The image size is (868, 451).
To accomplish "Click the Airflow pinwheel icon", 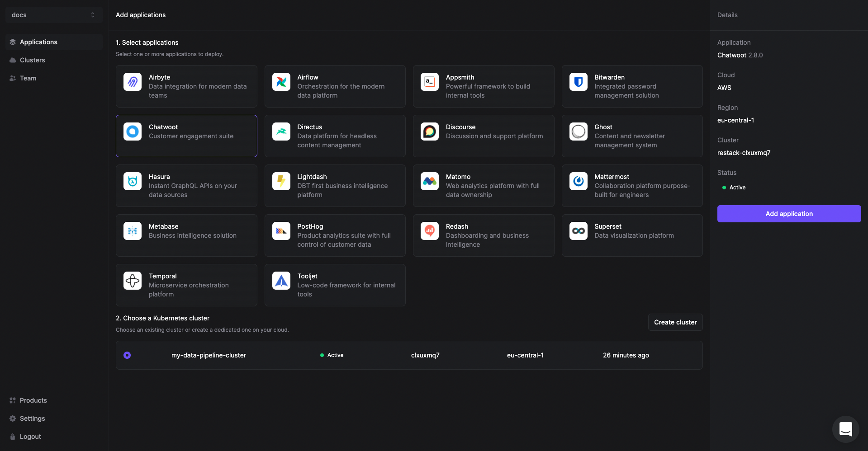I will coord(281,82).
